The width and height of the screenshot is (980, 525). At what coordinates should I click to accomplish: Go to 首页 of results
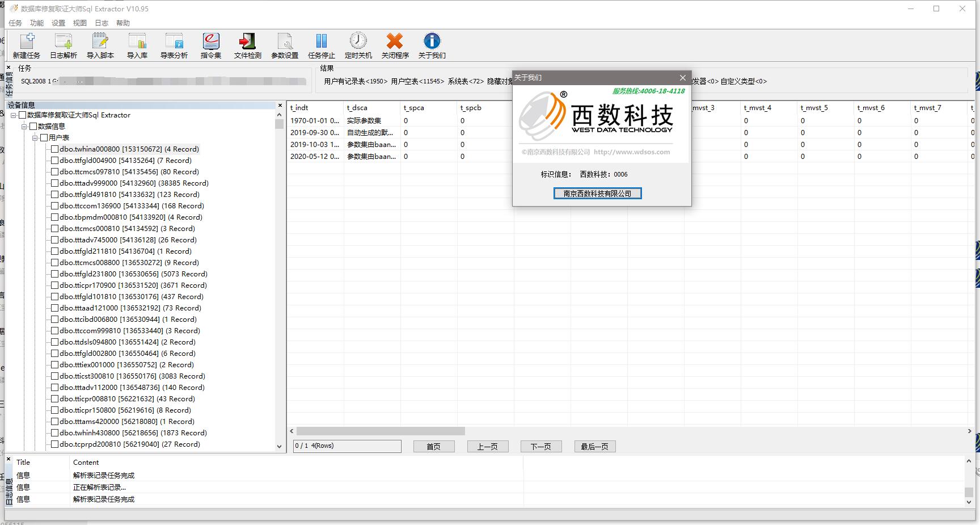point(434,447)
